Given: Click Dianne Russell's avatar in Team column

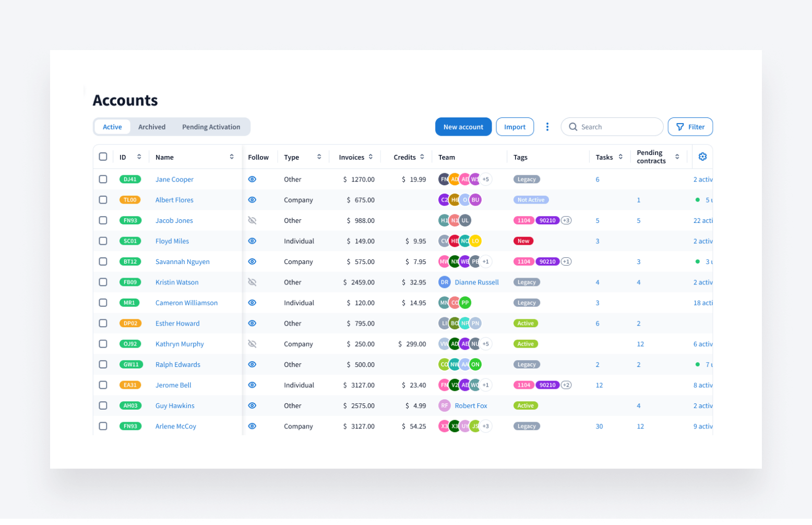Looking at the screenshot, I should (x=444, y=282).
